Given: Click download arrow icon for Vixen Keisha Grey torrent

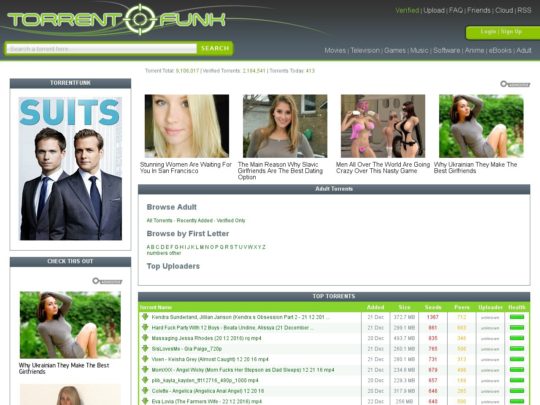Looking at the screenshot, I should (x=145, y=359).
